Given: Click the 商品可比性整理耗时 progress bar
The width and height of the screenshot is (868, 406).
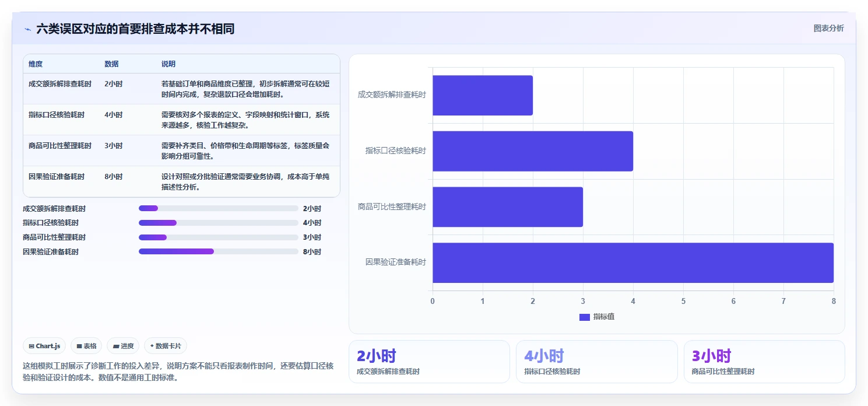Looking at the screenshot, I should pyautogui.click(x=218, y=237).
